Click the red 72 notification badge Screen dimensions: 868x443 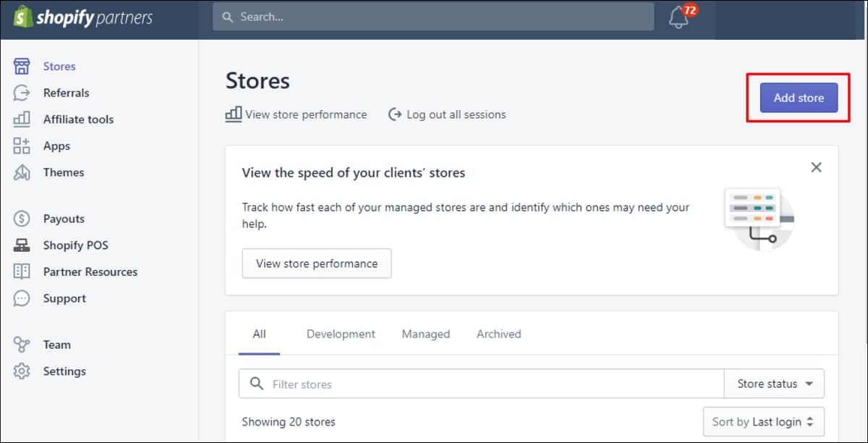pyautogui.click(x=690, y=10)
